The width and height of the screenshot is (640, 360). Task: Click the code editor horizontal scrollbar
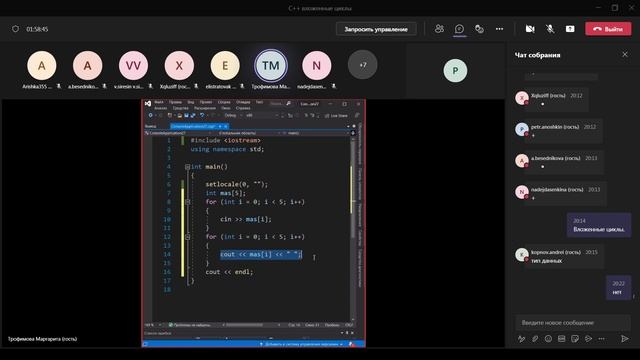tap(251, 325)
